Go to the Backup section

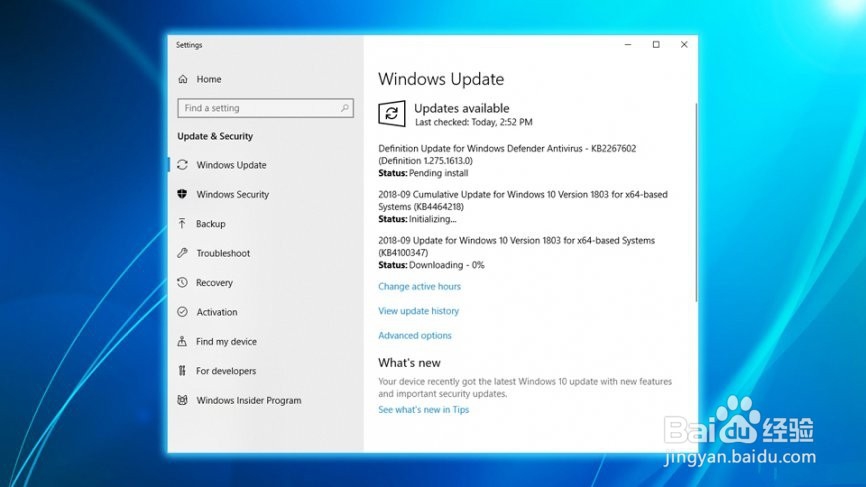[x=210, y=224]
